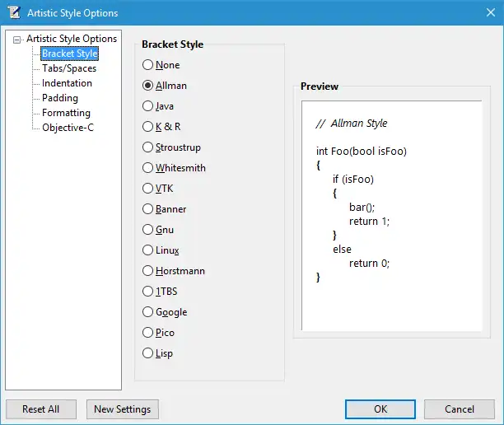The height and width of the screenshot is (425, 504).
Task: Click the 'return 0;' preview line
Action: (369, 264)
